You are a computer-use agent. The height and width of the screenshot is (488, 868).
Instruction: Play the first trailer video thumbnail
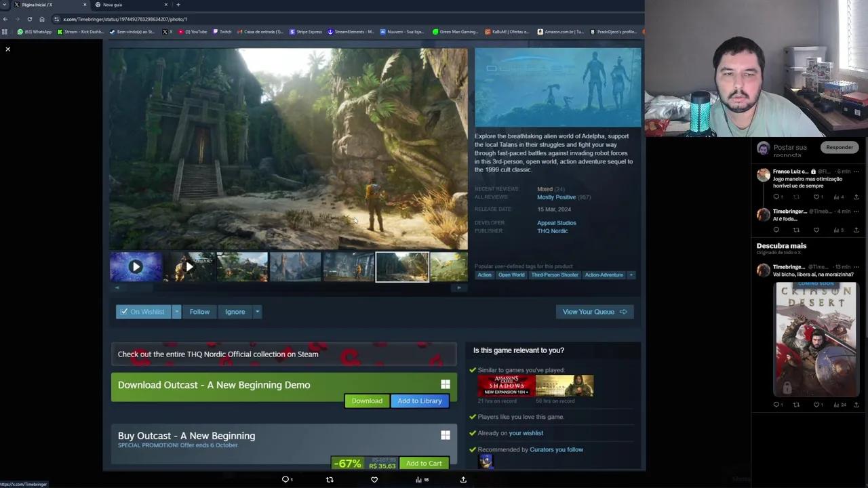(x=136, y=267)
